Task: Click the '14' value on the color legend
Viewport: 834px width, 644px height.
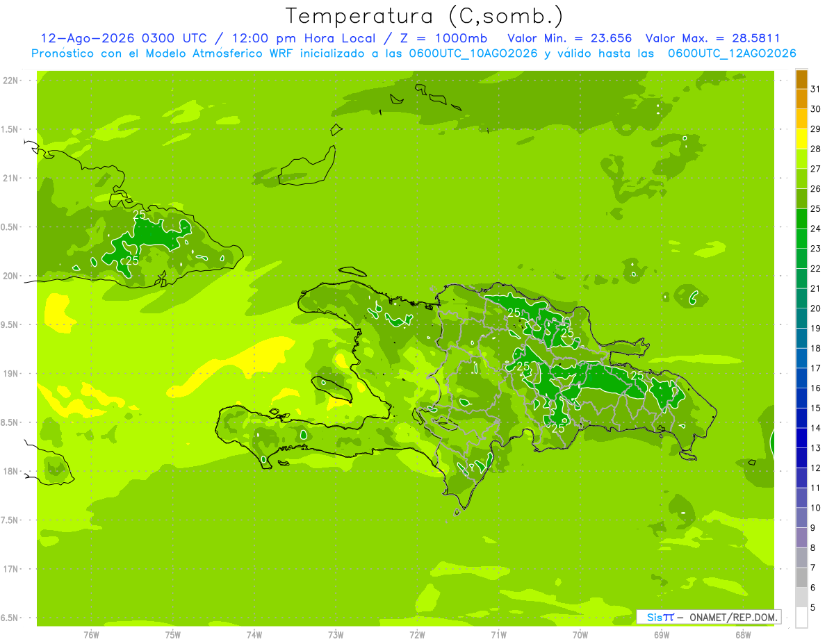Action: pyautogui.click(x=816, y=428)
